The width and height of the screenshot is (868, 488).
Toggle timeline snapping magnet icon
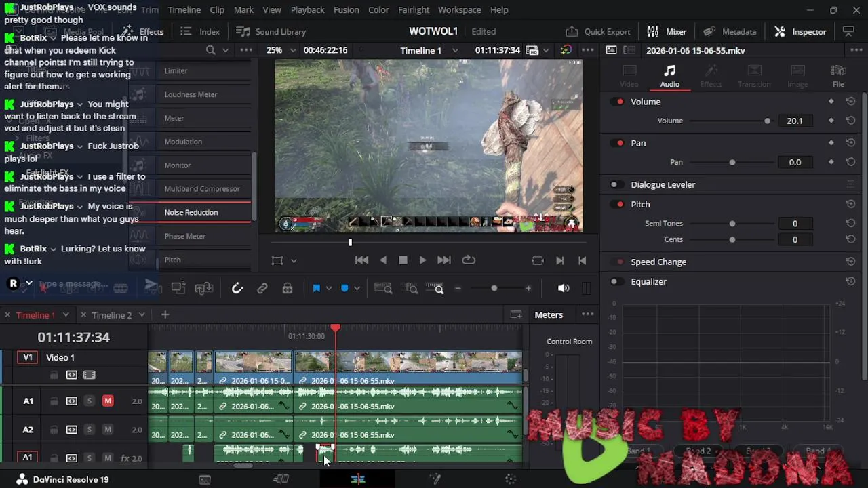point(237,289)
